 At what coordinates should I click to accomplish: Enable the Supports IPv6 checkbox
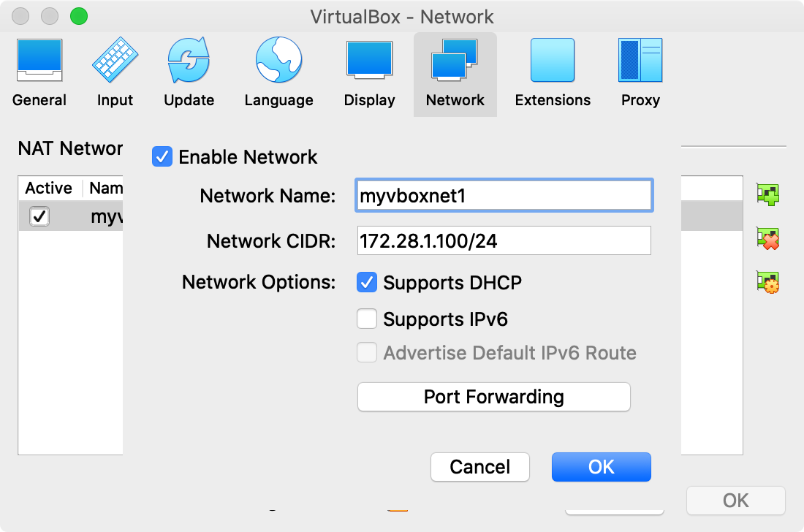(367, 319)
